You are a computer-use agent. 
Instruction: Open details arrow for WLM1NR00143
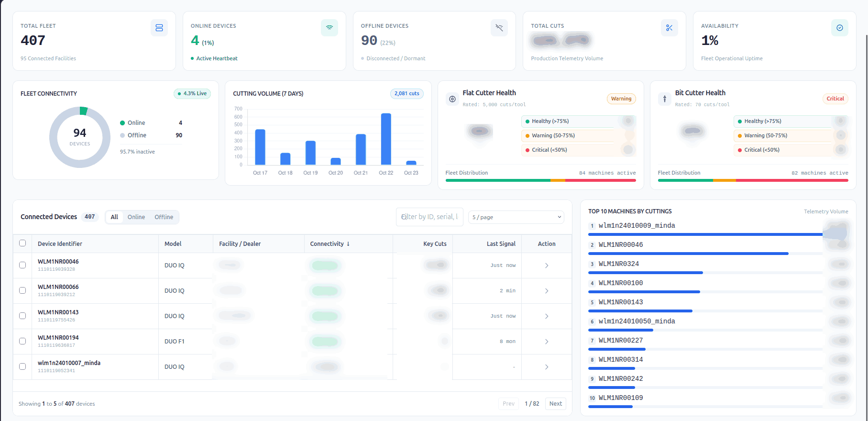click(547, 316)
